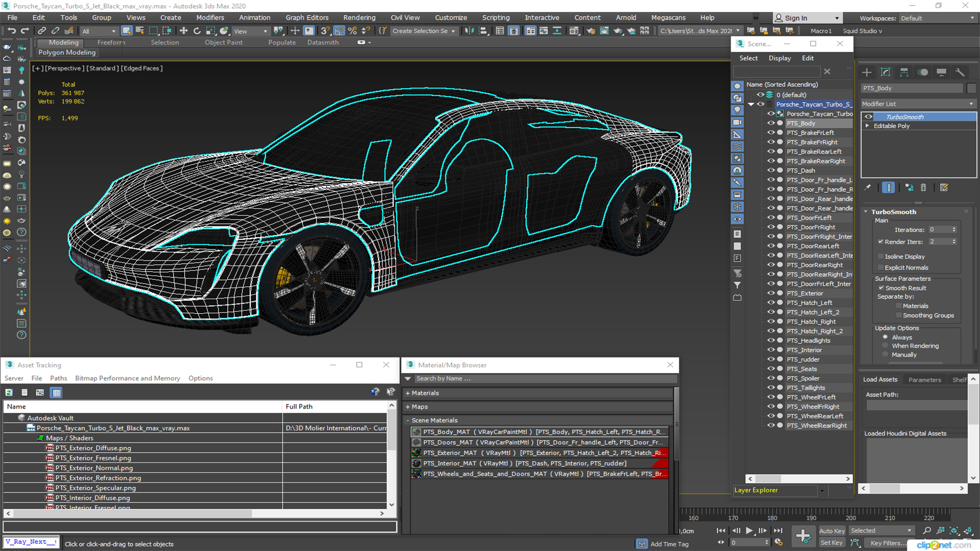Click the Redo arrow in the main toolbar

tap(24, 31)
